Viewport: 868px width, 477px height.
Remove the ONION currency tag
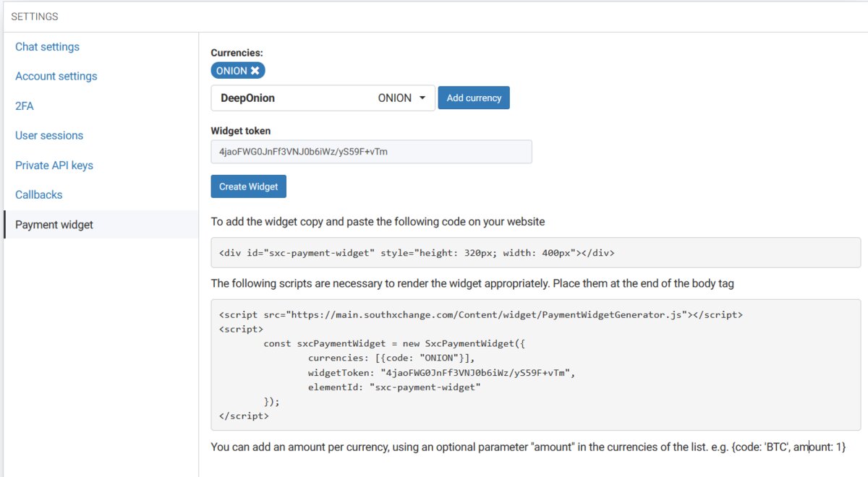click(x=255, y=71)
